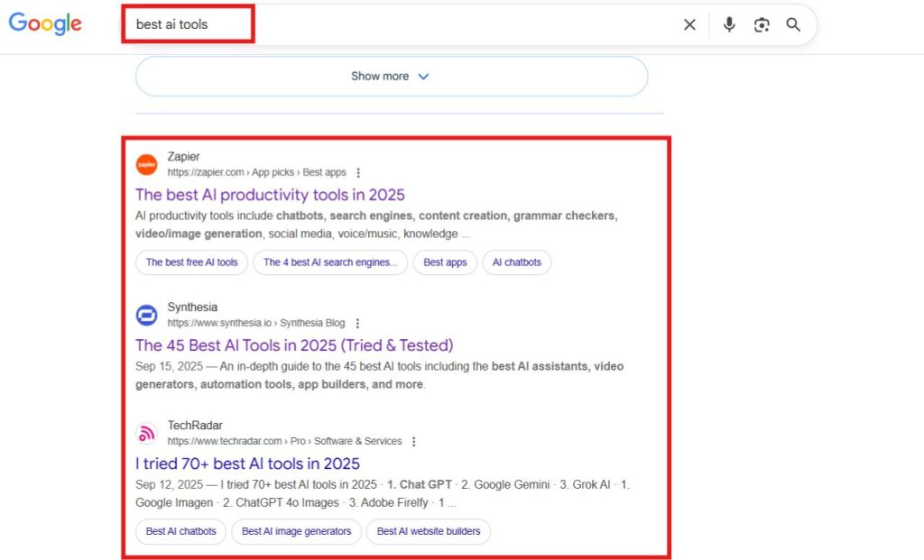
Task: Open three-dot menu beside TechRadar result
Action: [414, 442]
